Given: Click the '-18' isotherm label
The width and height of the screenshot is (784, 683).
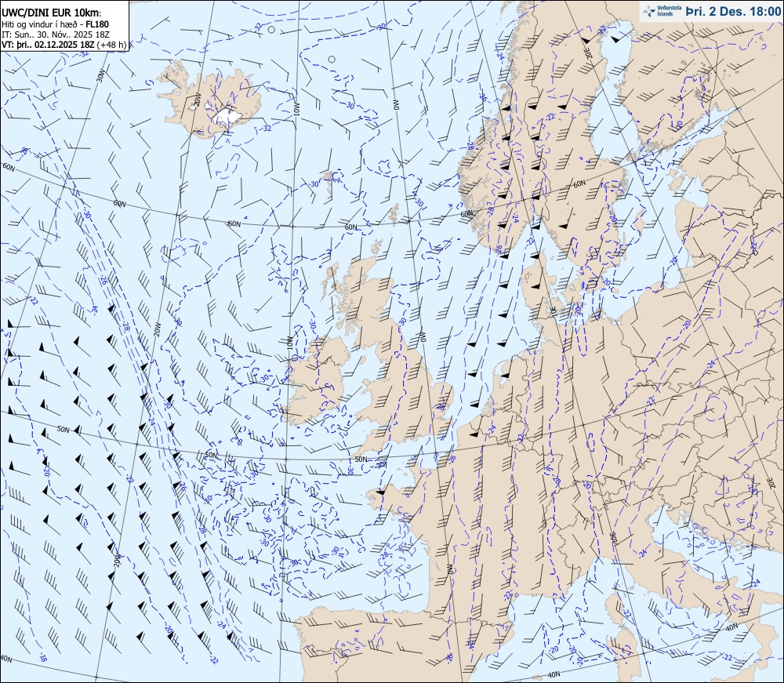Looking at the screenshot, I should 42,656.
